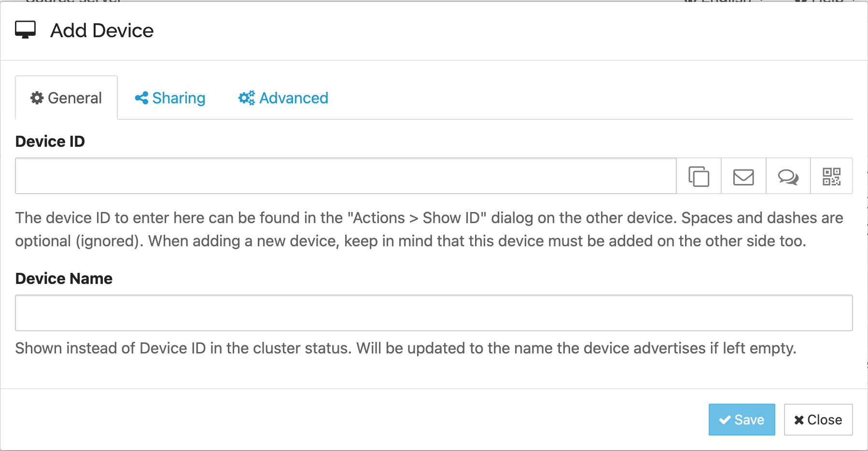
Task: Click the Add Device dialog title
Action: (102, 30)
